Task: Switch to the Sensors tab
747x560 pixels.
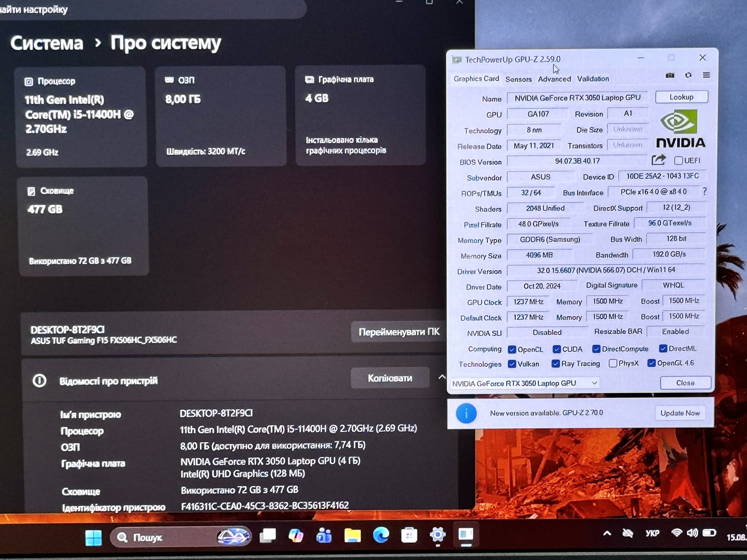Action: pyautogui.click(x=518, y=79)
